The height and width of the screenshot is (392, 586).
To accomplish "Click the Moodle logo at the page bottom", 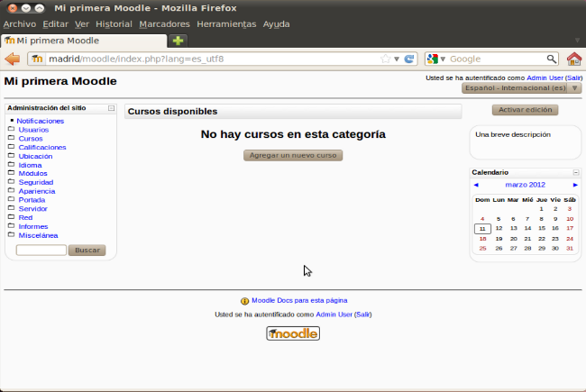I will 293,333.
